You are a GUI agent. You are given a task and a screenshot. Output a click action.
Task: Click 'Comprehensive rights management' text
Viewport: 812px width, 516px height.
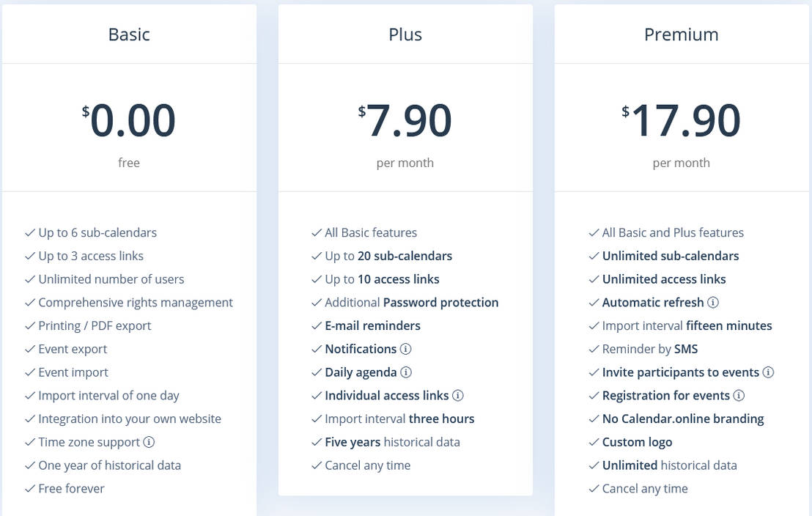(136, 303)
